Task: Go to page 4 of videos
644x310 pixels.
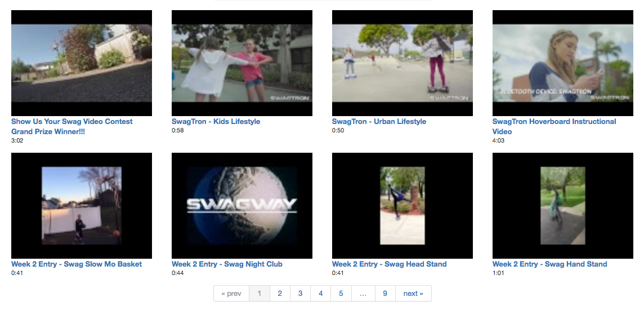Action: 321,294
